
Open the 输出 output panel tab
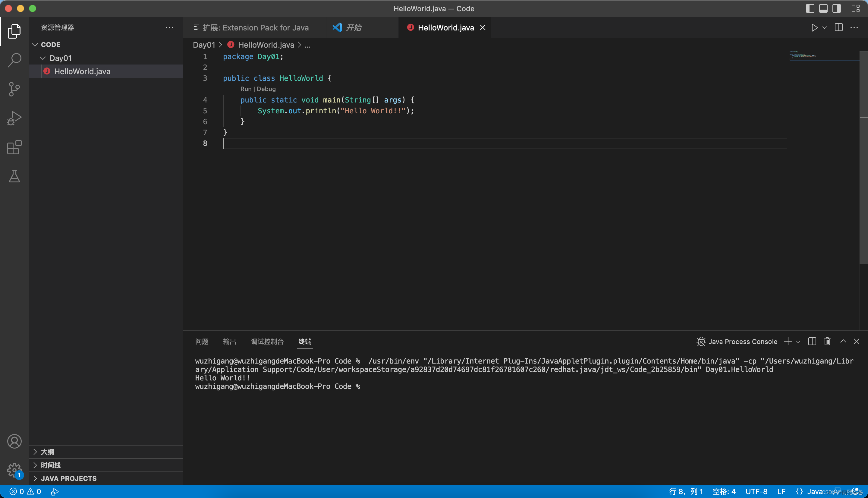click(229, 341)
